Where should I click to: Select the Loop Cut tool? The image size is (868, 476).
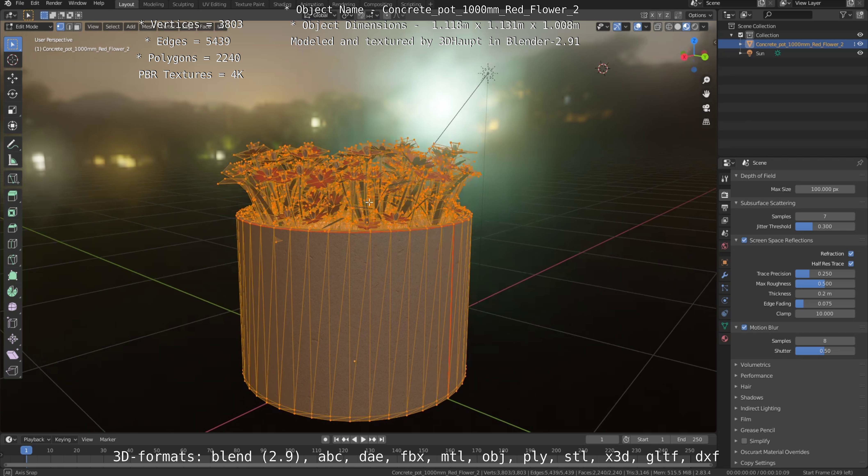[13, 244]
